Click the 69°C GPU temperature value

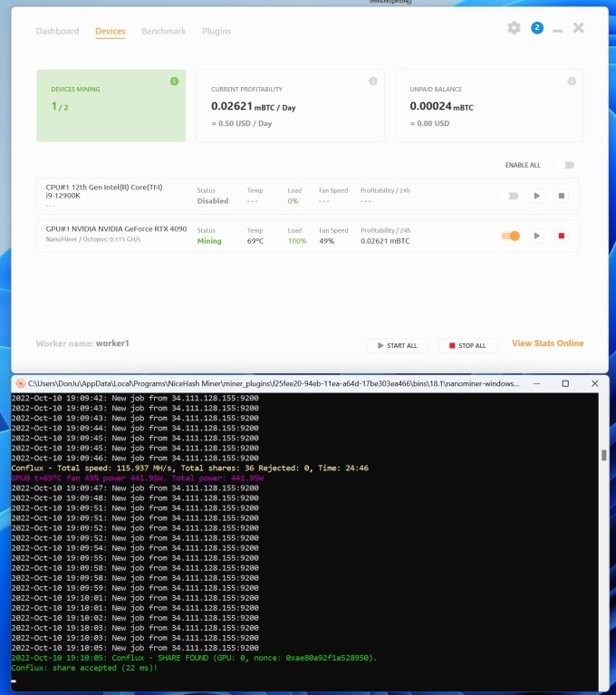(255, 241)
